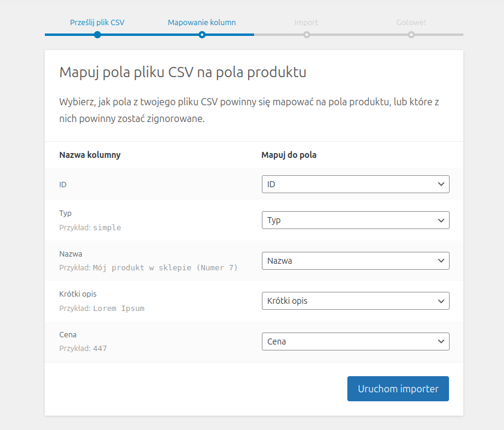Click the Nazwa kolumny column header
504x430 pixels.
90,155
